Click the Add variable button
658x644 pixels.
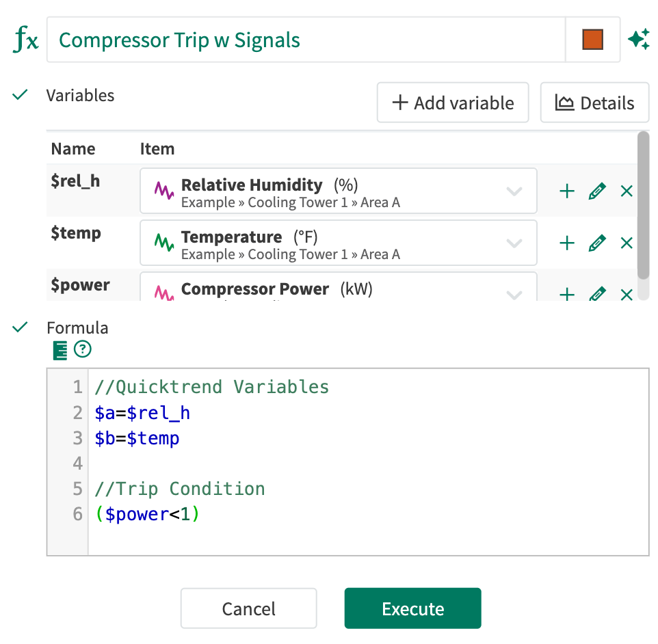[x=453, y=103]
